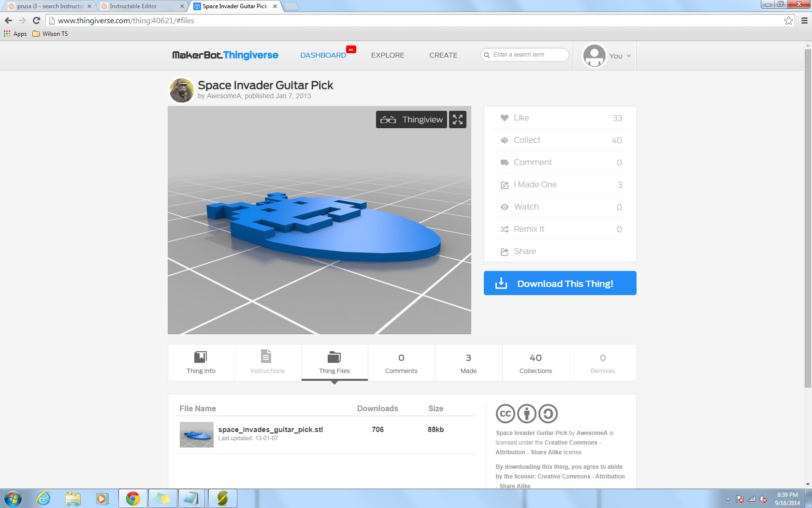Launch Thingiview 3D viewer

click(411, 120)
